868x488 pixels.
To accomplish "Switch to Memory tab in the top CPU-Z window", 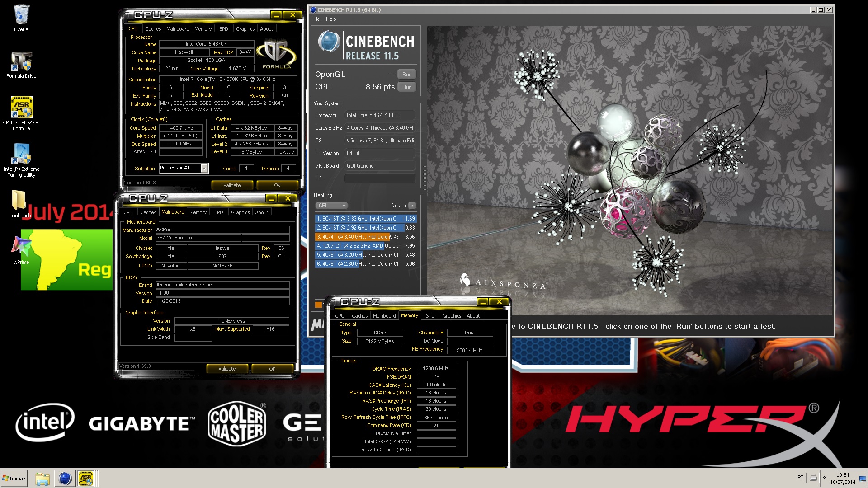I will pos(203,29).
